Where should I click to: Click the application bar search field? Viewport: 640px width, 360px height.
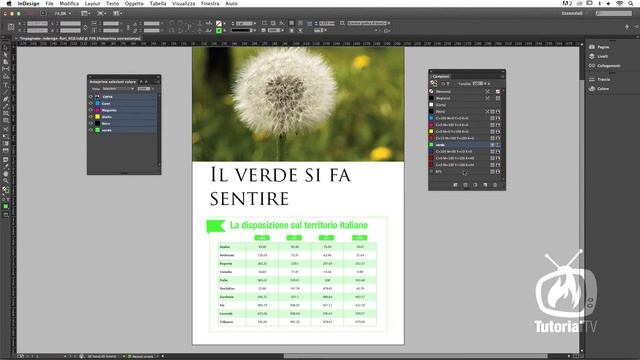614,13
